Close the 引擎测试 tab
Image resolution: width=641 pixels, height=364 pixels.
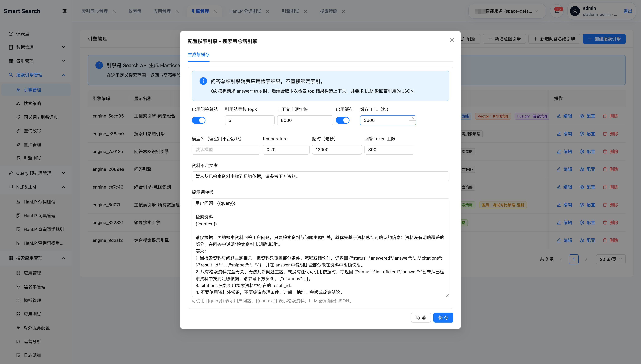pos(305,11)
